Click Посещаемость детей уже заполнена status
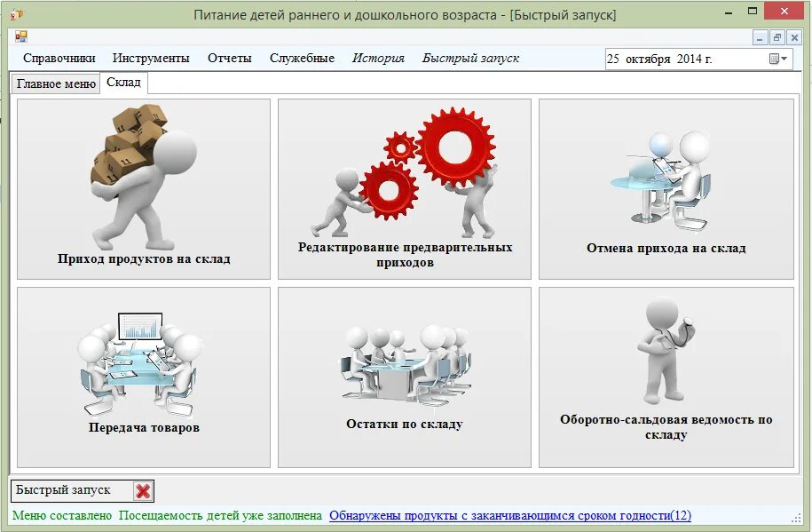 220,516
